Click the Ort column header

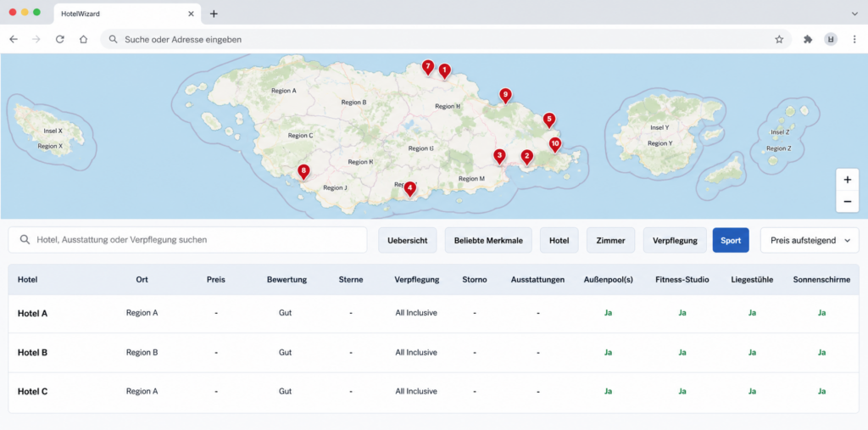click(x=142, y=280)
